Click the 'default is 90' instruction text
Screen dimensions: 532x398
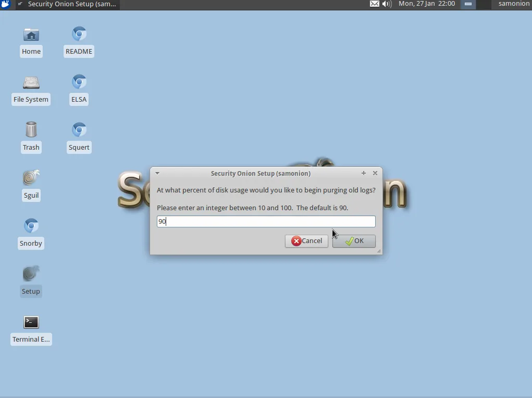tap(252, 208)
